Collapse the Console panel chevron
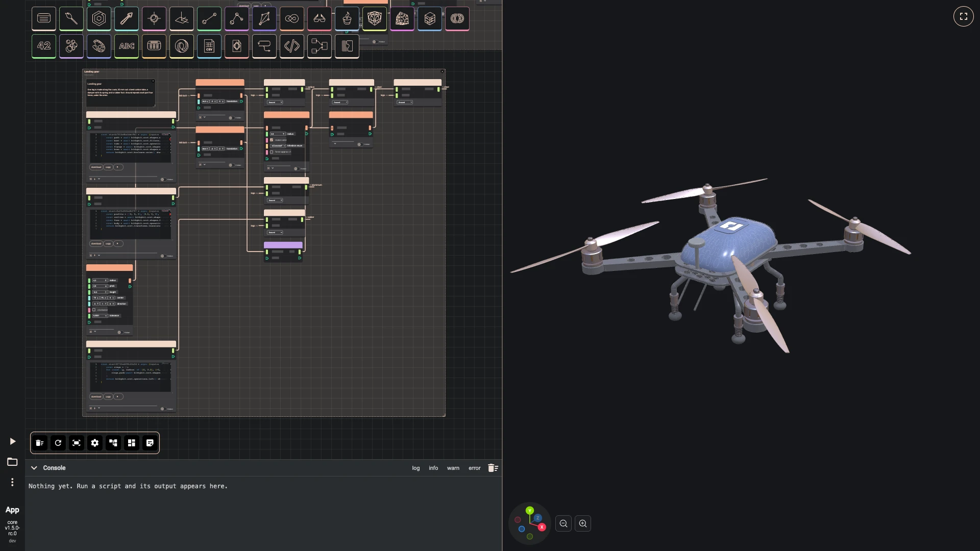 34,468
